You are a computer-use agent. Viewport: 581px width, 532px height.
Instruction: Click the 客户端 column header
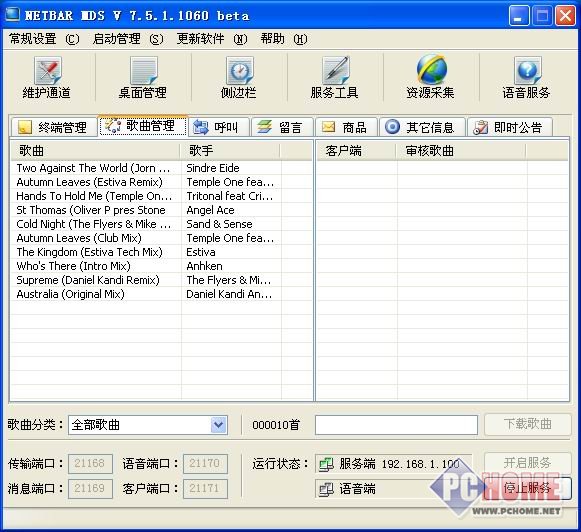coord(356,151)
